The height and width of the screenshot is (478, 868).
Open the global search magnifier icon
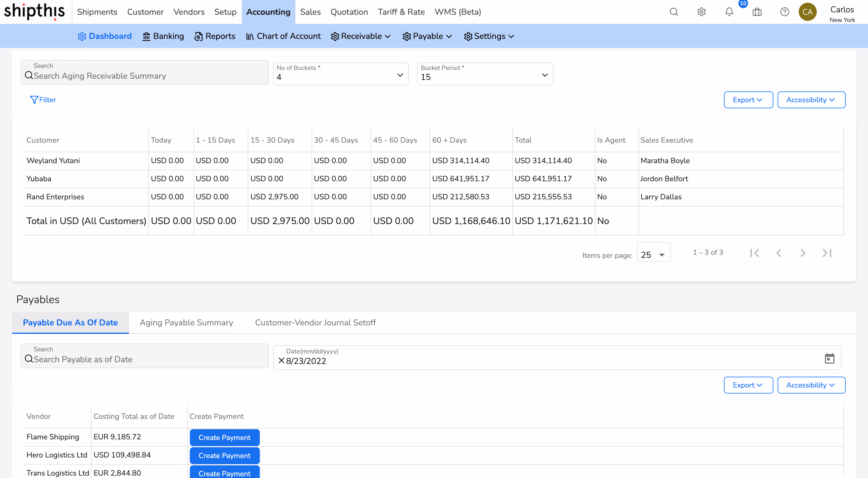click(x=674, y=12)
